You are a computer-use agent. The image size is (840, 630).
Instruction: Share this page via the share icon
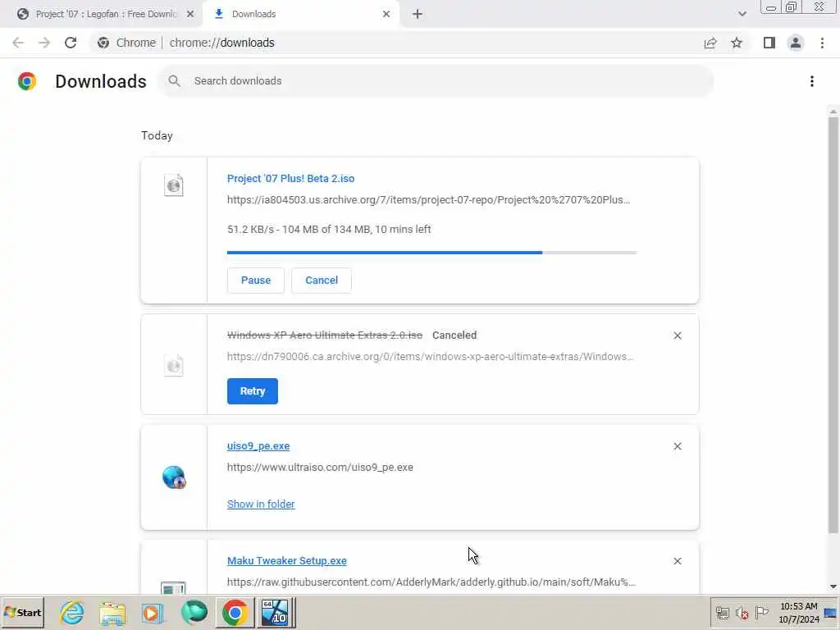click(710, 43)
